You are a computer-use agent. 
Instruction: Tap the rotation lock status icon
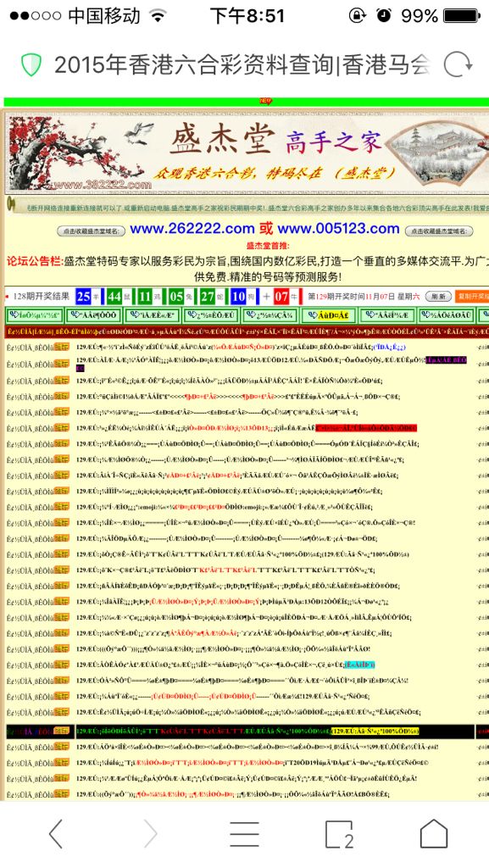[358, 15]
